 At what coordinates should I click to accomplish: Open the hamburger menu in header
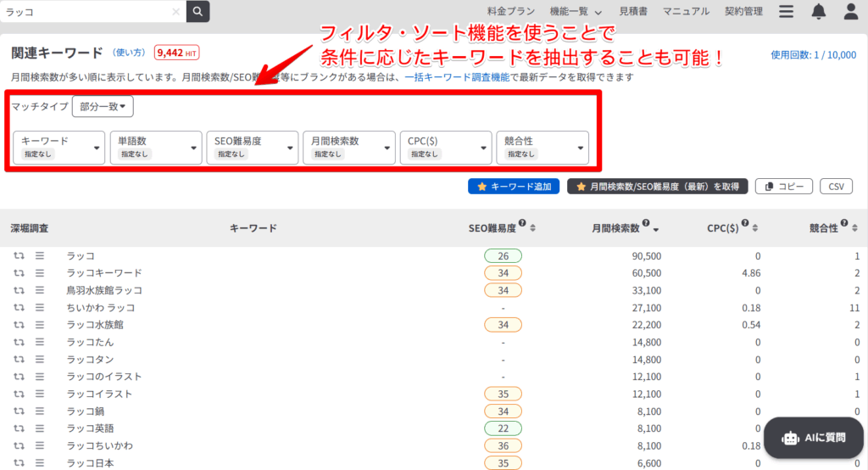pos(787,12)
